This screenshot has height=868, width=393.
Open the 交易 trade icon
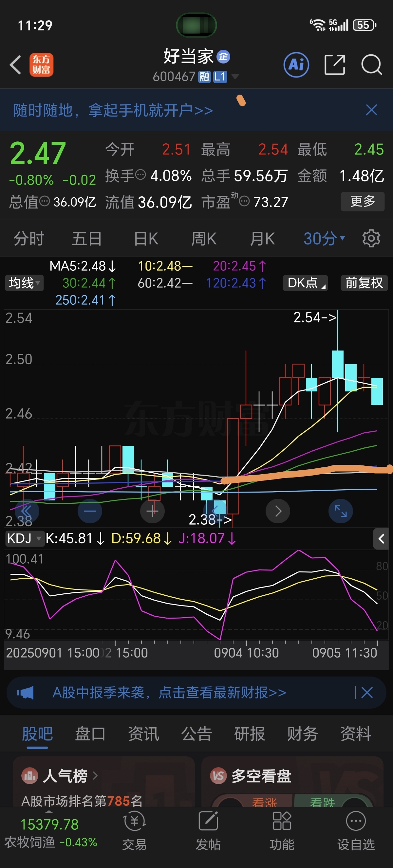(134, 822)
